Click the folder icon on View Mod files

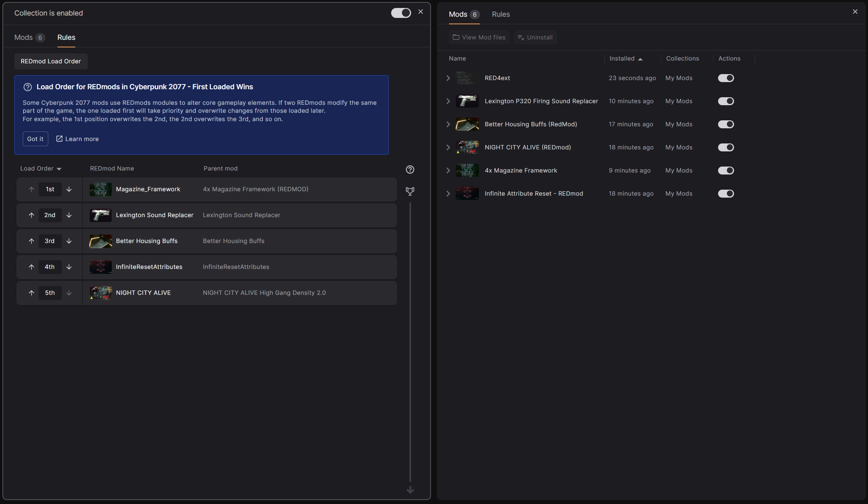pos(456,37)
